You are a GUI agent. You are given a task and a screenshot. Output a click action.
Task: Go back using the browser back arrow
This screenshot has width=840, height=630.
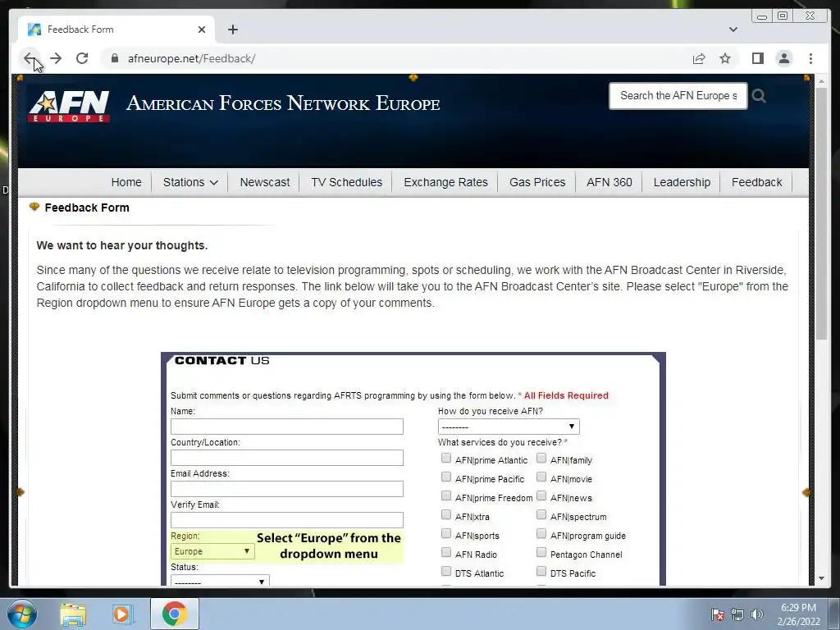coord(30,58)
